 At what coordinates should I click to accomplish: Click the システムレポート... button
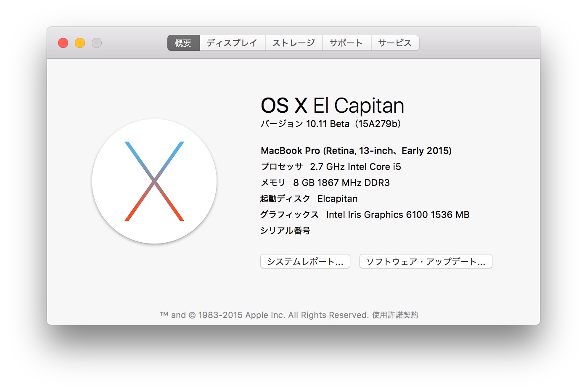tap(305, 261)
